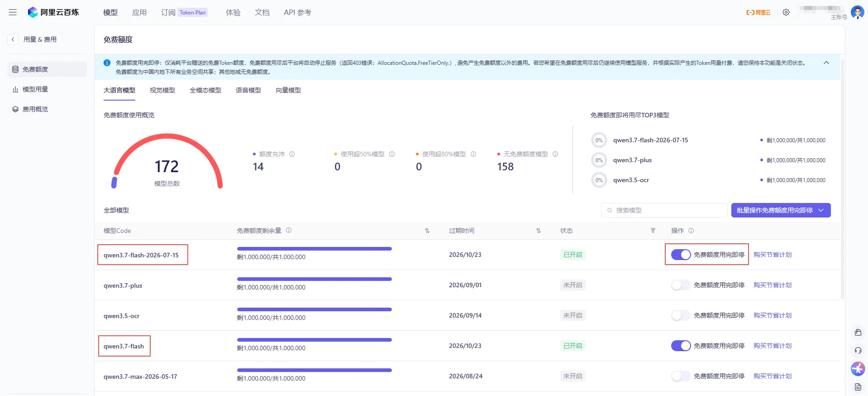Switch to 语音模型 tab
868x396 pixels.
[248, 90]
